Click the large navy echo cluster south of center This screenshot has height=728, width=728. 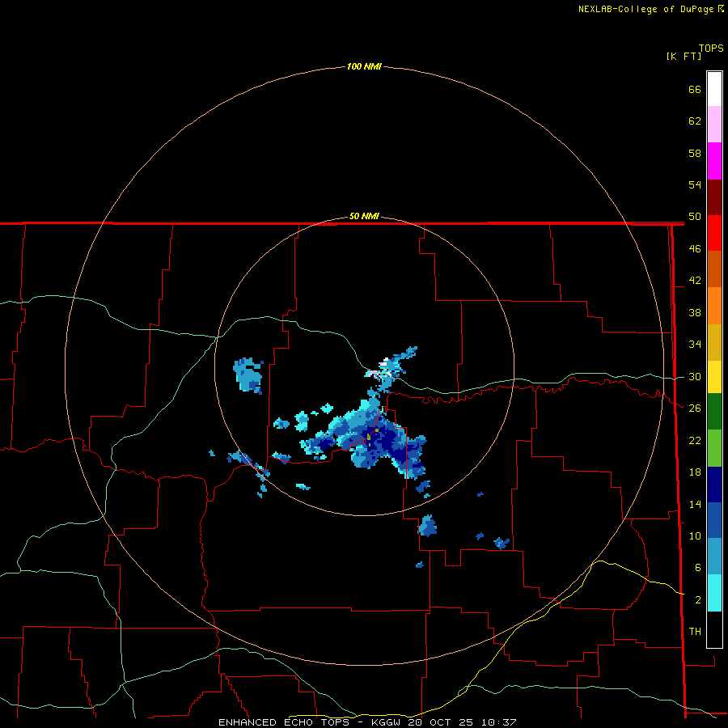click(x=390, y=443)
